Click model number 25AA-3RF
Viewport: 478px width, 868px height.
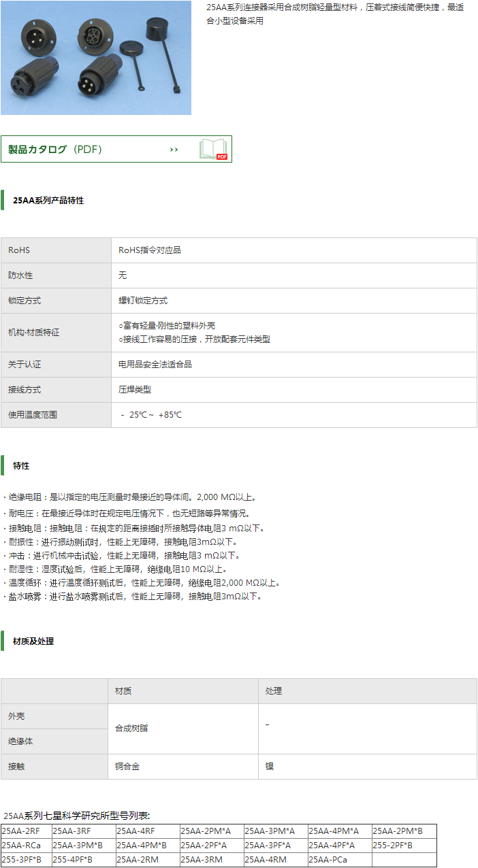(71, 831)
